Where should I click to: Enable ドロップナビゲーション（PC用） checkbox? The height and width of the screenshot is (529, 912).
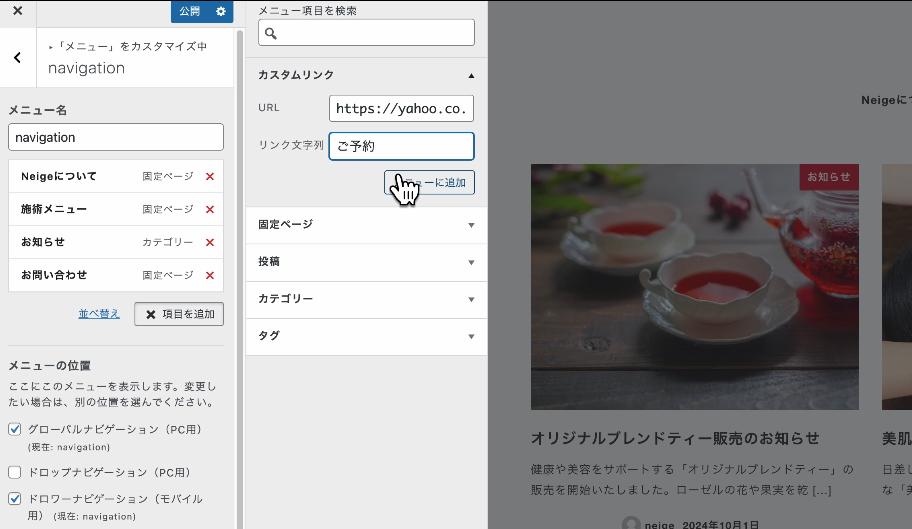pos(15,472)
